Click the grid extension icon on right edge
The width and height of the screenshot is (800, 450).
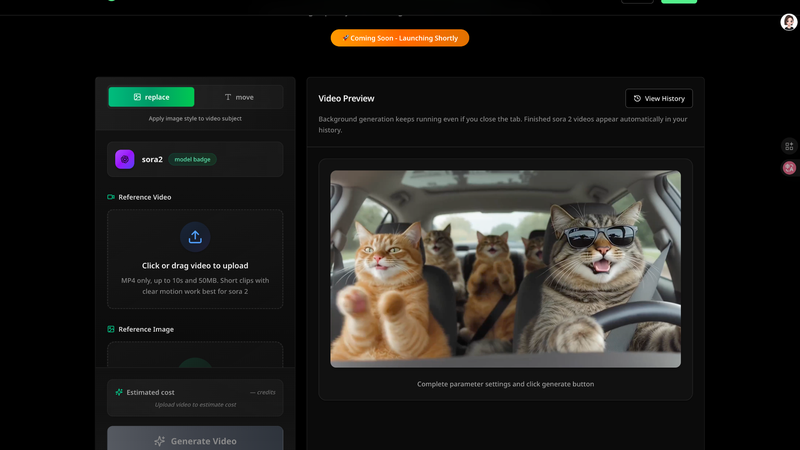789,146
